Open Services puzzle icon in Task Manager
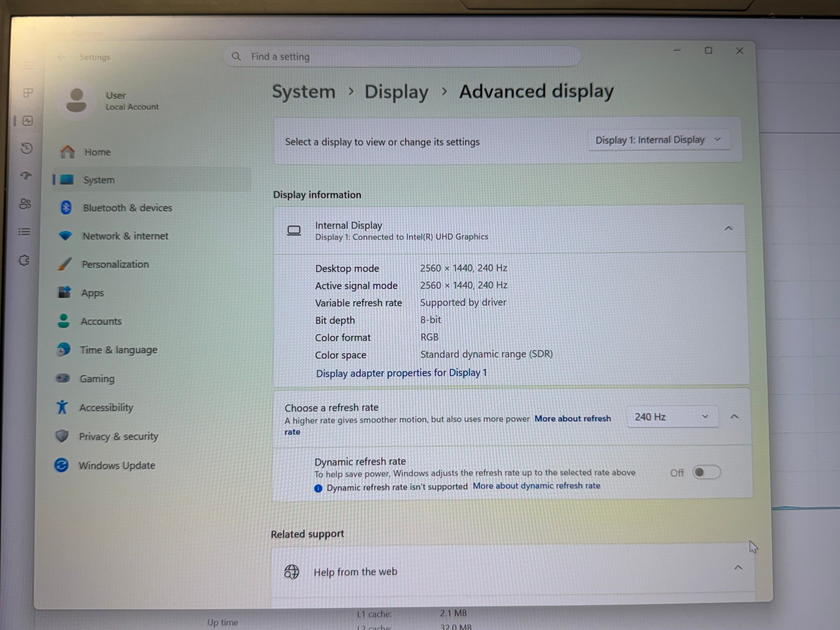The image size is (840, 630). 24,260
